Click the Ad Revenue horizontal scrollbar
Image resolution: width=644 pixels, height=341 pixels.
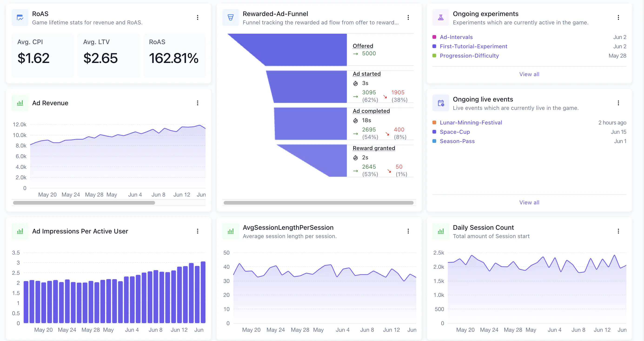point(84,203)
